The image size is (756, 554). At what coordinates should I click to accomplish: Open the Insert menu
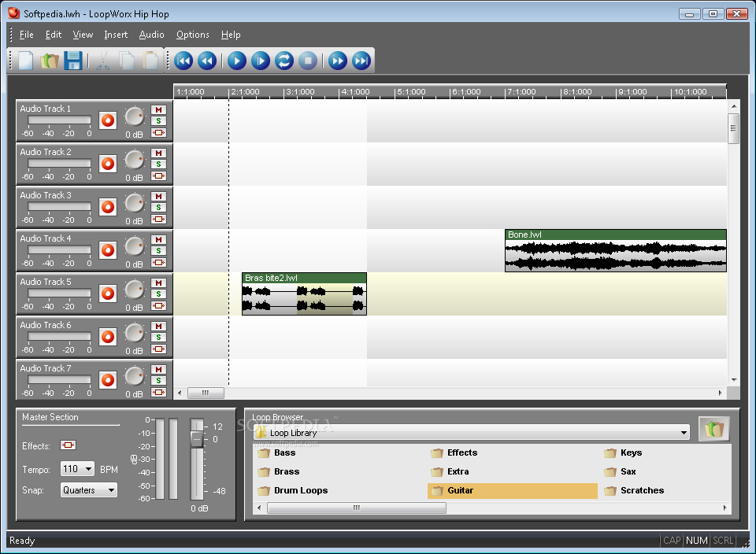point(116,35)
